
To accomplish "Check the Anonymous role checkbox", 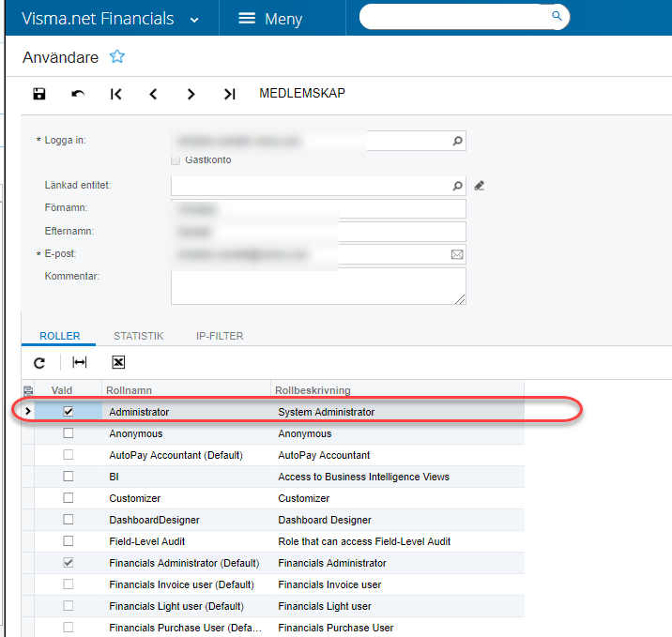I will tap(69, 433).
